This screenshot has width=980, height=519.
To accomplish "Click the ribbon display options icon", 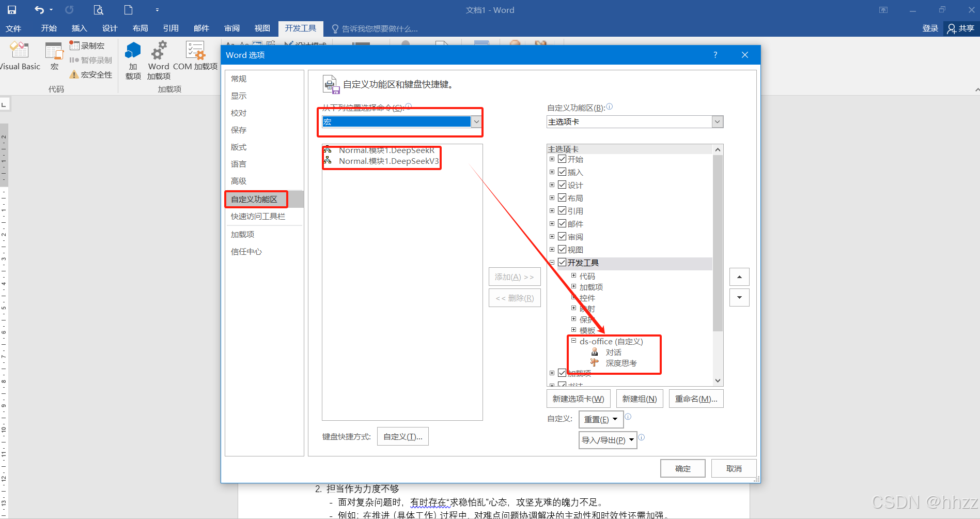I will (x=883, y=10).
